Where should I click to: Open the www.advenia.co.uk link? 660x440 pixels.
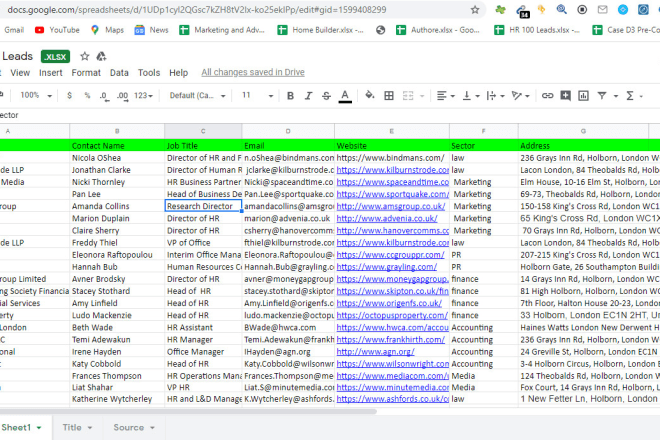pyautogui.click(x=387, y=218)
